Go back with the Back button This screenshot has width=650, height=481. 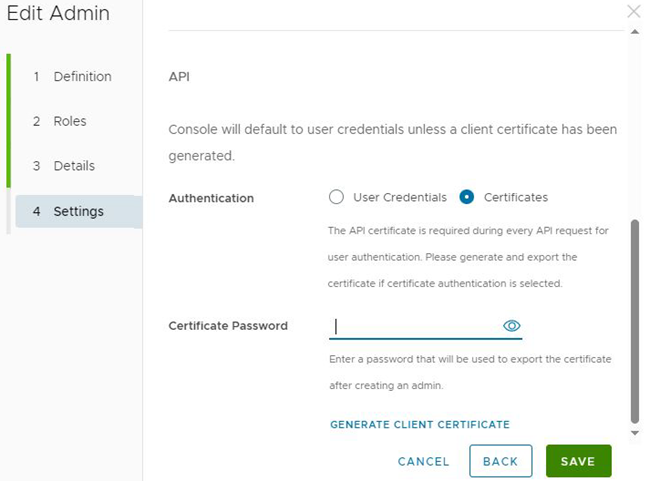[x=501, y=461]
